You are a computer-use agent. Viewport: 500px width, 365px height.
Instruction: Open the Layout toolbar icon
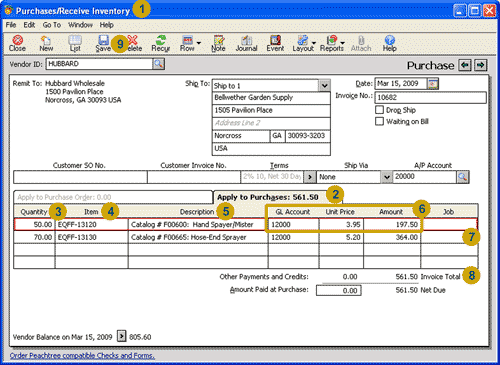point(303,44)
